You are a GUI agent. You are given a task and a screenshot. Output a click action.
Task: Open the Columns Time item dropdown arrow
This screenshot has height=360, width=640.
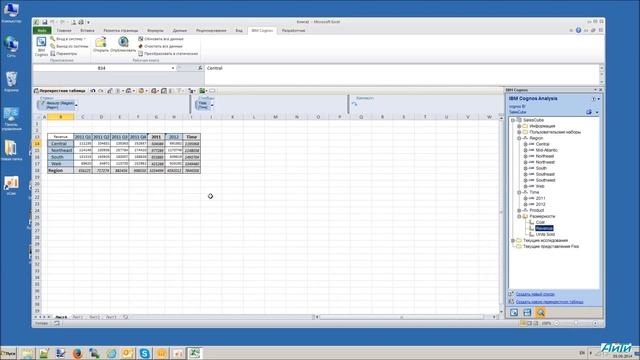click(212, 105)
